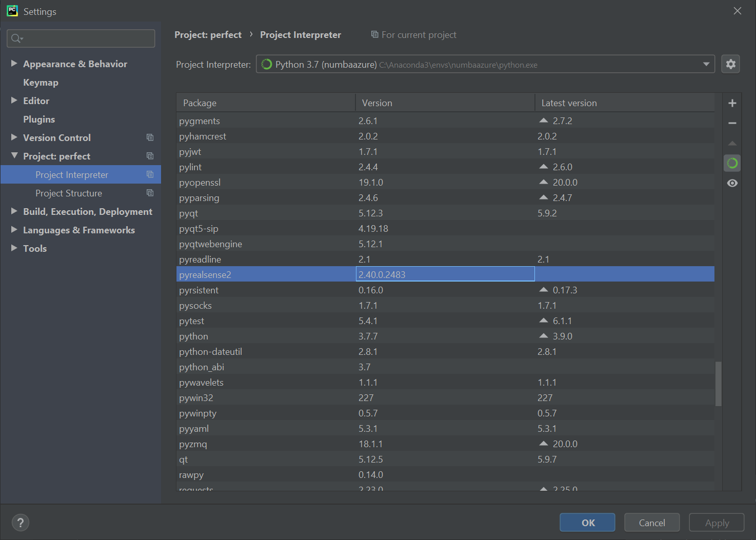756x540 pixels.
Task: Install a new package via plus icon
Action: 732,103
